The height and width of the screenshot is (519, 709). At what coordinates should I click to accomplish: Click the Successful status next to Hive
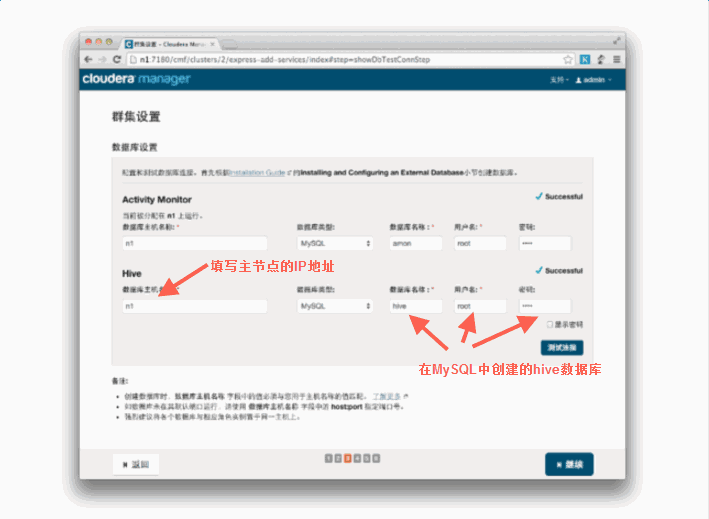click(x=559, y=270)
